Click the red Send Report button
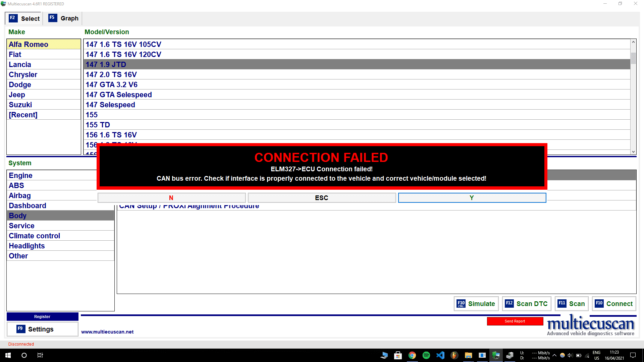Screen dimensions: 644x362 pyautogui.click(x=515, y=321)
